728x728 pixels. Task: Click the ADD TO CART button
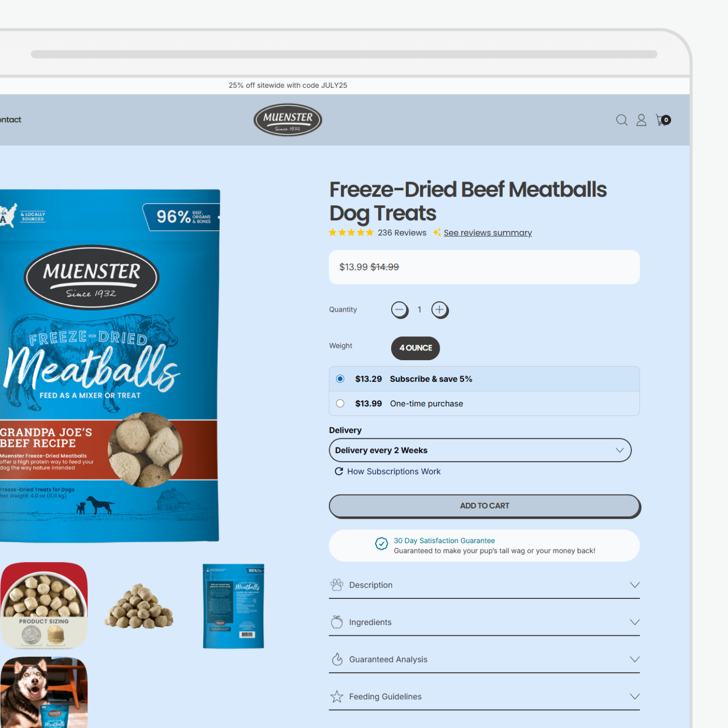coord(485,506)
